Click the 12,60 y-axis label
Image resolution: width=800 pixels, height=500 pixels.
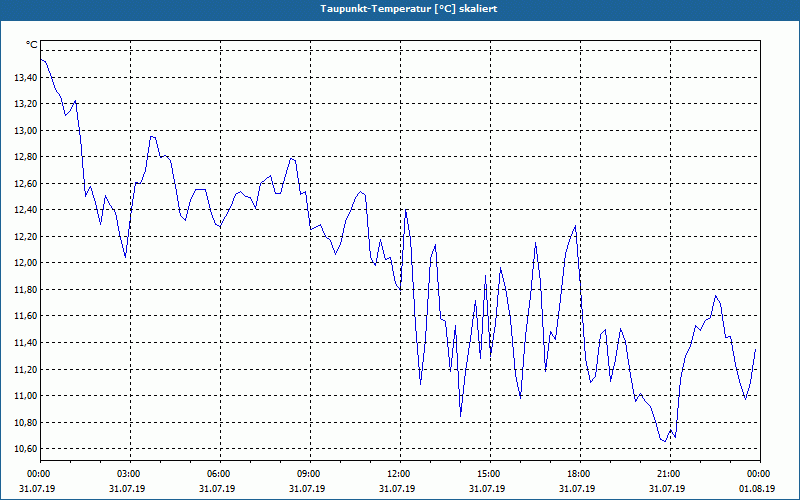[26, 184]
